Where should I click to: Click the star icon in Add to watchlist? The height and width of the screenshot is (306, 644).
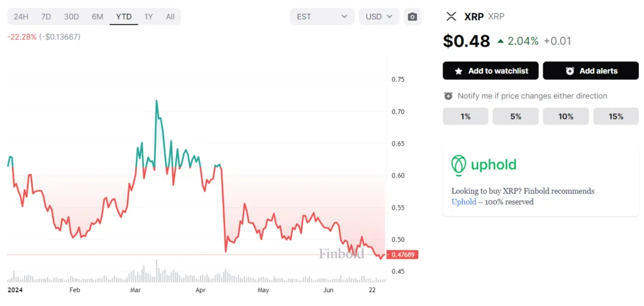(x=458, y=71)
